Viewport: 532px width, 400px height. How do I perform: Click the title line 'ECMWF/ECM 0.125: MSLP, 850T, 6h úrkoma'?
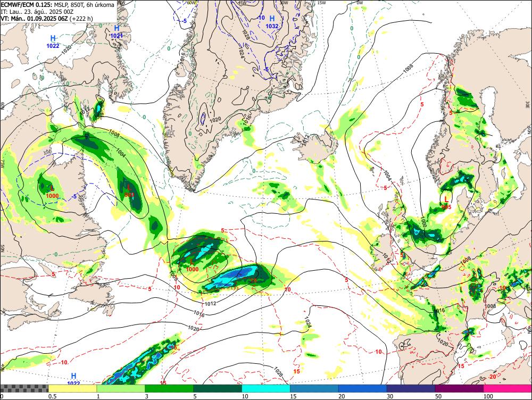(x=57, y=5)
